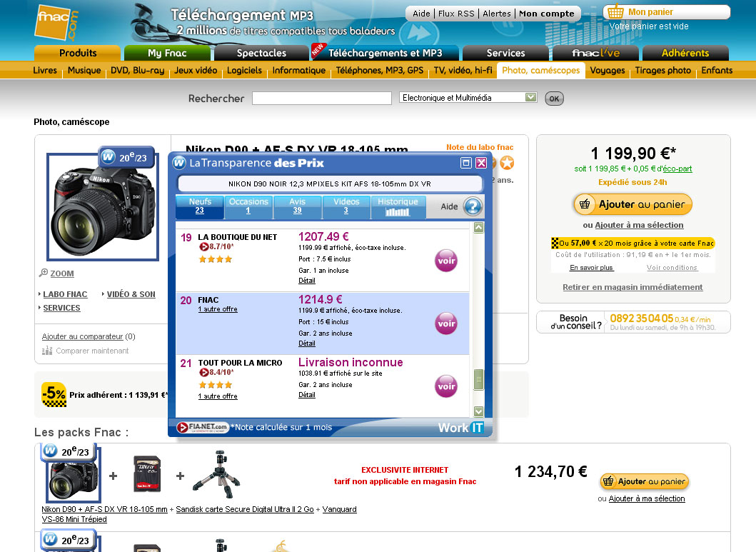The width and height of the screenshot is (756, 552).
Task: Click the OK search button
Action: [554, 99]
